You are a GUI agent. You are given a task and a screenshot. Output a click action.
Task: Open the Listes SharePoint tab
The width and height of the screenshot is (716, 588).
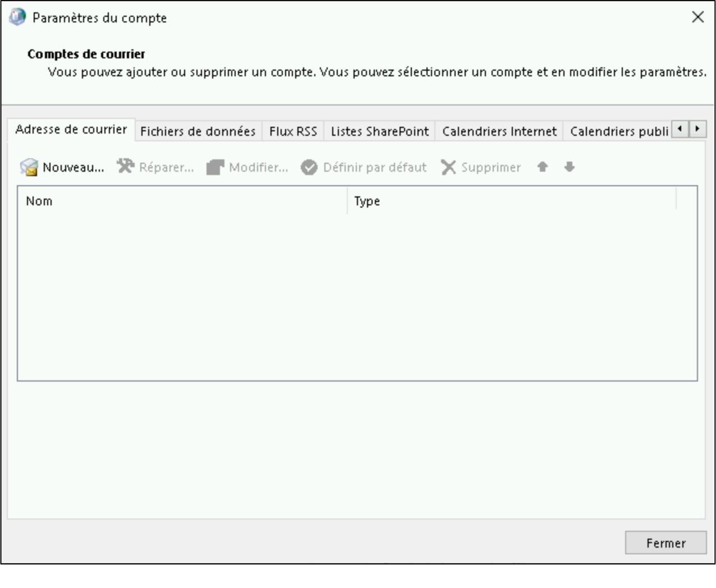coord(380,131)
